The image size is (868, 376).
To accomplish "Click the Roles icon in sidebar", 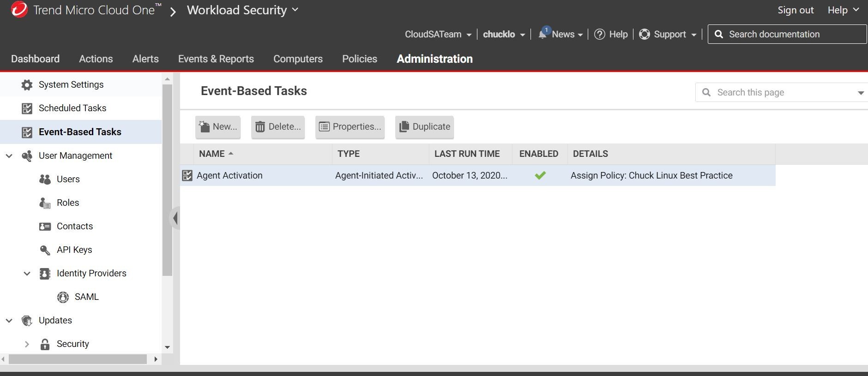I will [45, 203].
